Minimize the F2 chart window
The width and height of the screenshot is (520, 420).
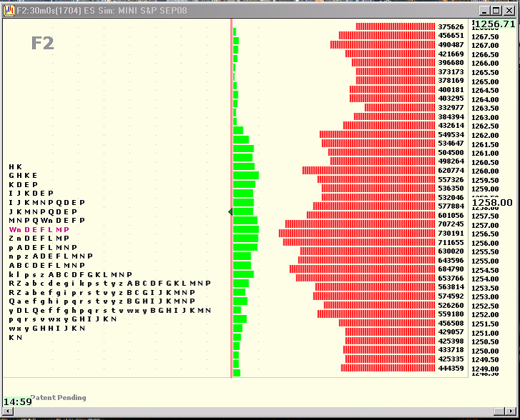pos(484,11)
